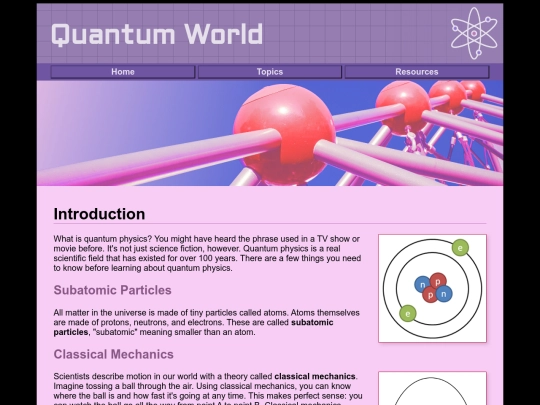This screenshot has width=540, height=405.
Task: Click the paragraph starting 'What is quantum physics?'
Action: pyautogui.click(x=208, y=253)
